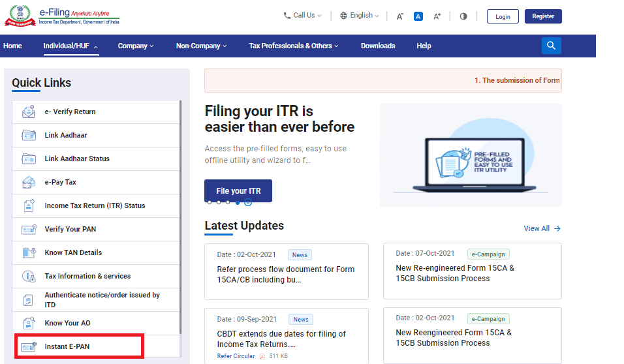
Task: Click the blue search magnifier icon
Action: [551, 46]
